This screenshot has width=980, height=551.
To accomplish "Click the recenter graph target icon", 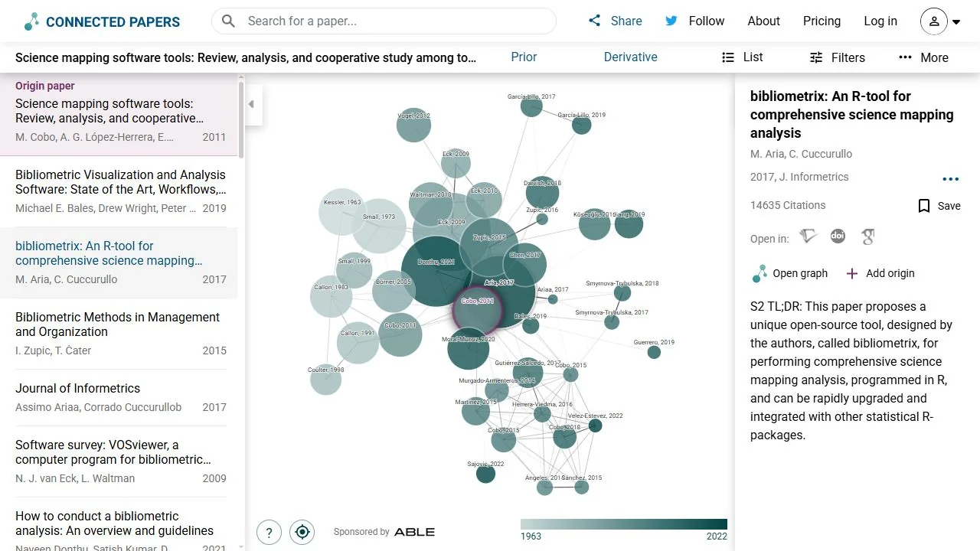I will (302, 532).
